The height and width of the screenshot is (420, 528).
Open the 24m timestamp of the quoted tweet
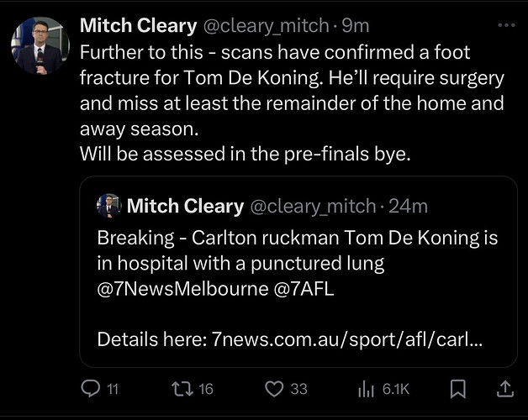click(408, 206)
